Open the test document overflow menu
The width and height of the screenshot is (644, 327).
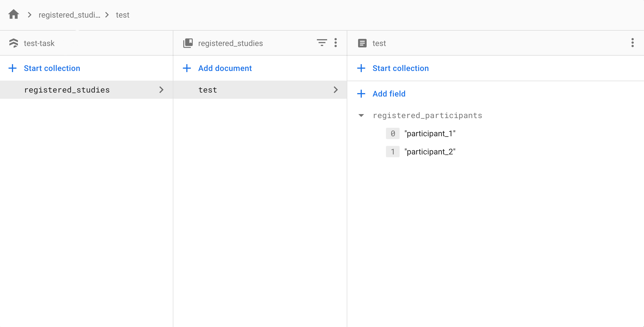pos(632,43)
